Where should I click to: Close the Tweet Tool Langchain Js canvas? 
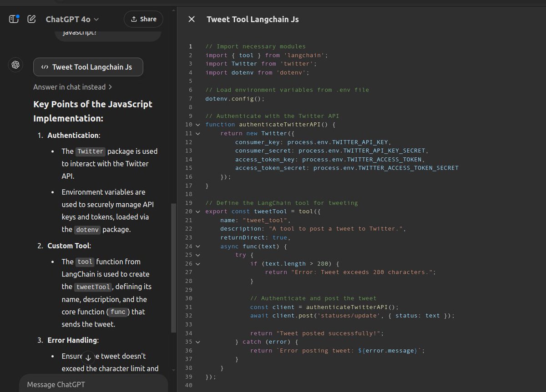click(x=192, y=19)
